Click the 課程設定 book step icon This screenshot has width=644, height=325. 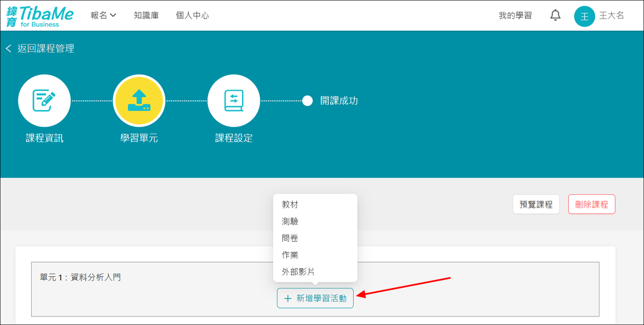234,101
